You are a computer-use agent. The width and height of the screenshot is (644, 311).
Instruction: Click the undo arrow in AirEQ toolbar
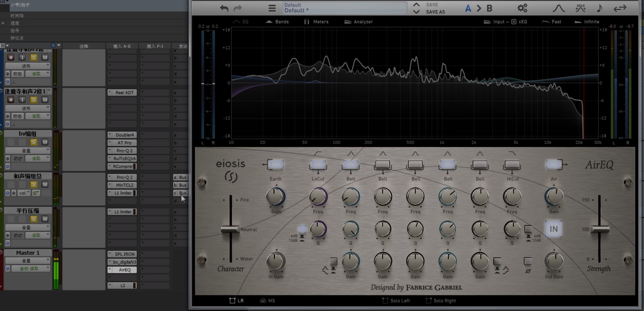[224, 9]
